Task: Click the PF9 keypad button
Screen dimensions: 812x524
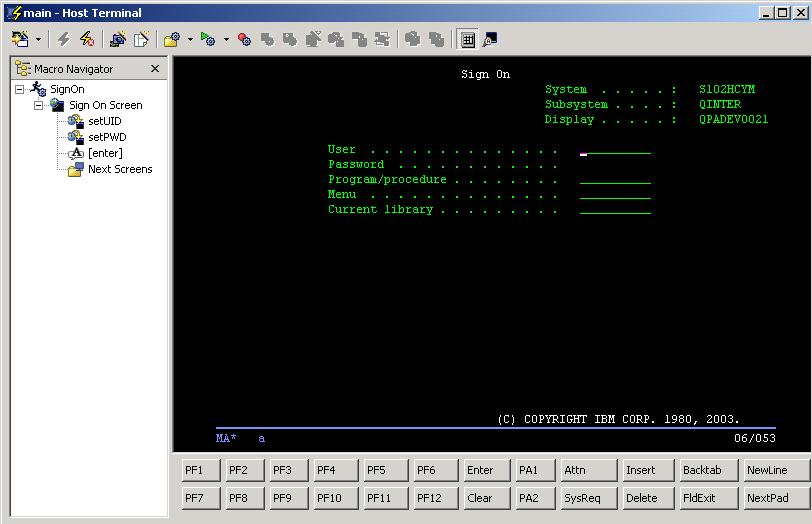Action: point(289,498)
